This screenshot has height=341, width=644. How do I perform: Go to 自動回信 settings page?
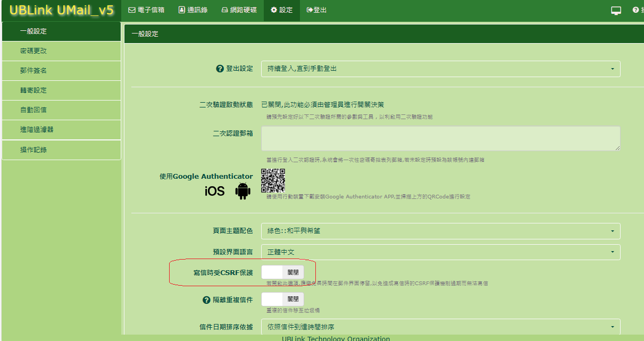point(34,110)
